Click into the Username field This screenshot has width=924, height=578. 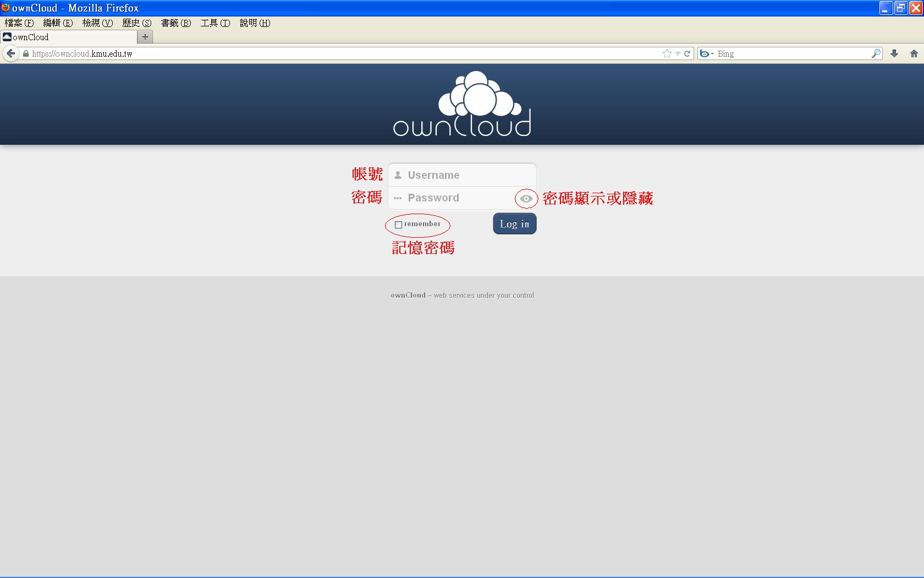(462, 175)
